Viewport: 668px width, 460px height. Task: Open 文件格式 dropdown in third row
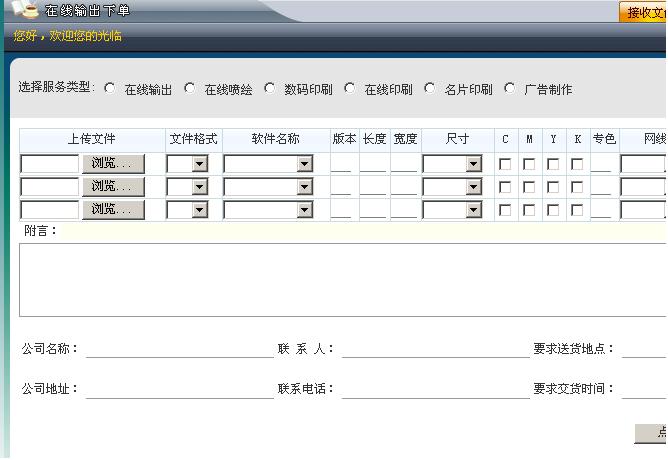tap(187, 210)
